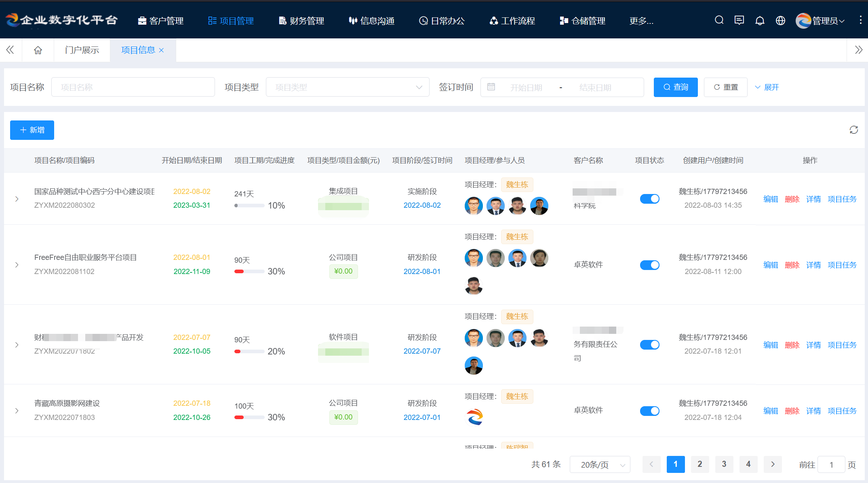Click the language globe icon
Screen dimensions: 868x483
coord(781,20)
